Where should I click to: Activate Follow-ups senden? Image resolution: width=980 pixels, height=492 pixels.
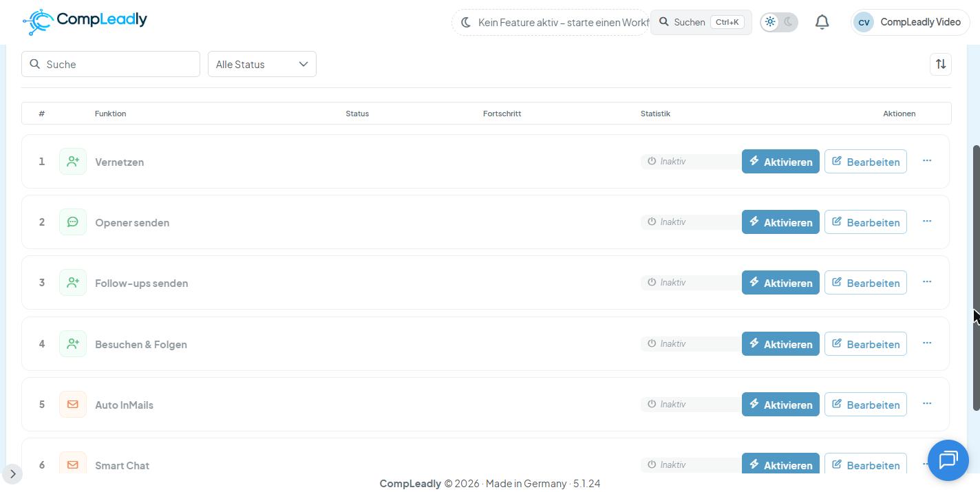[780, 283]
